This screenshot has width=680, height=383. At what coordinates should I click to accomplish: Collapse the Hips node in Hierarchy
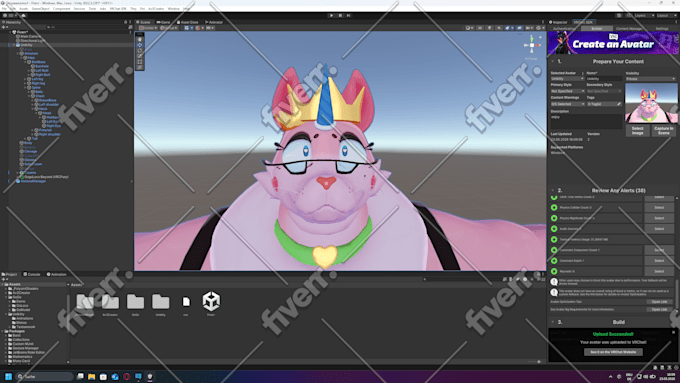(21, 58)
